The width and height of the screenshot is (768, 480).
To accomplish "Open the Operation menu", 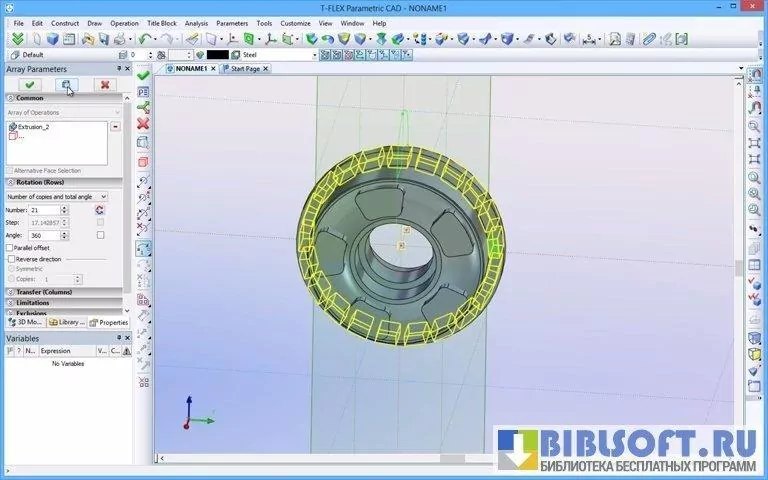I will (x=124, y=22).
